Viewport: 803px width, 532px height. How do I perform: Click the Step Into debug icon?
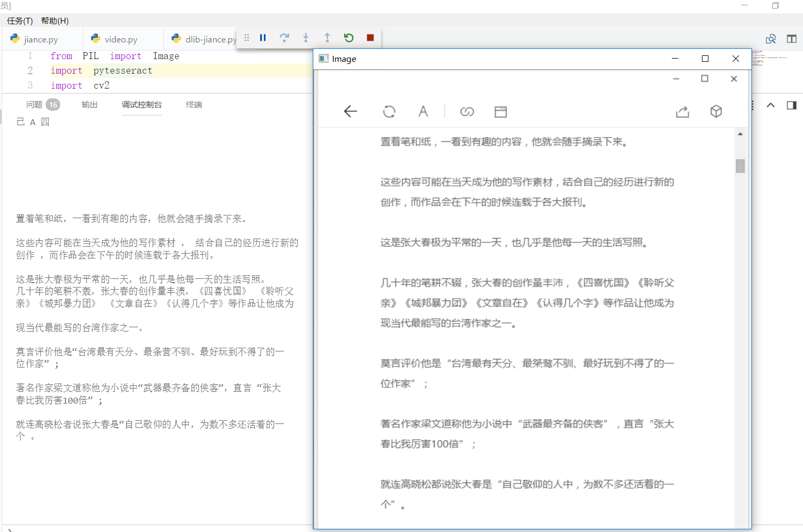tap(306, 38)
